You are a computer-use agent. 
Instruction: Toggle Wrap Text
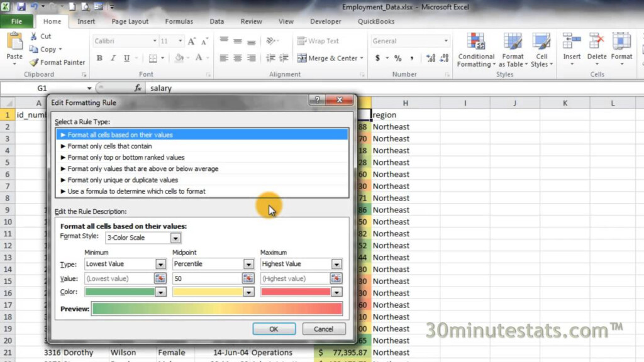(x=318, y=41)
